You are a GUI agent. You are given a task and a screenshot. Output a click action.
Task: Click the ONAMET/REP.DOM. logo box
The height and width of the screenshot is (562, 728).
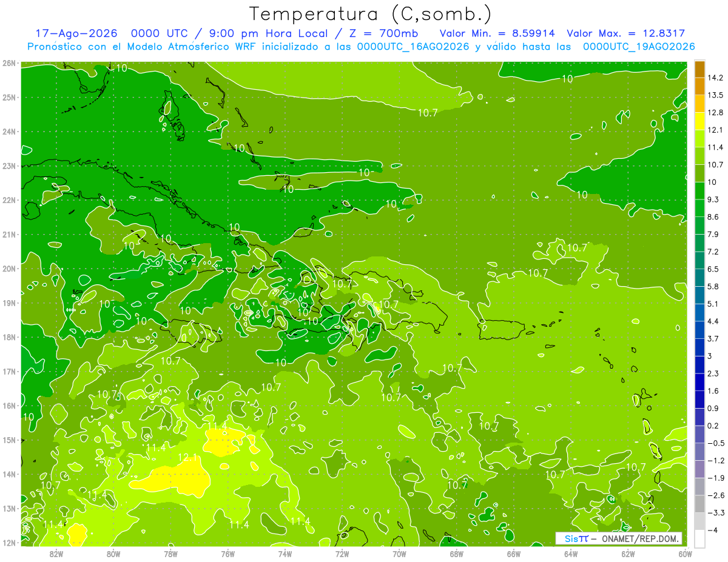[x=618, y=538]
